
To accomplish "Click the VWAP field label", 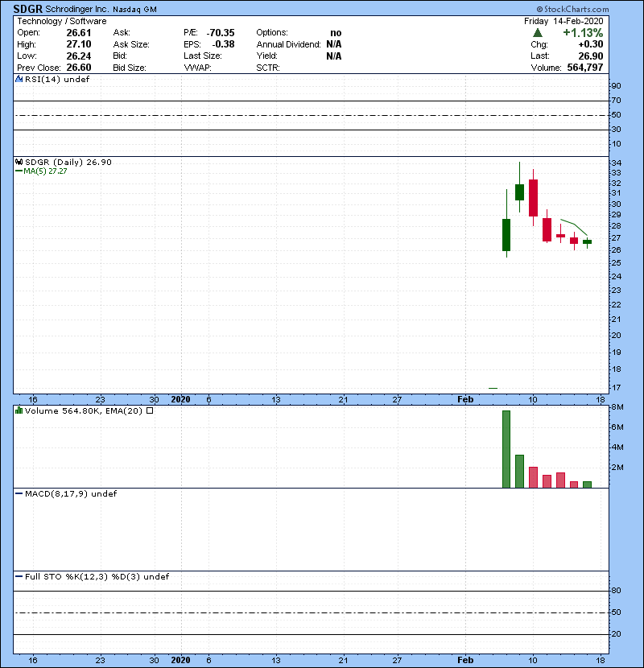I will (197, 68).
